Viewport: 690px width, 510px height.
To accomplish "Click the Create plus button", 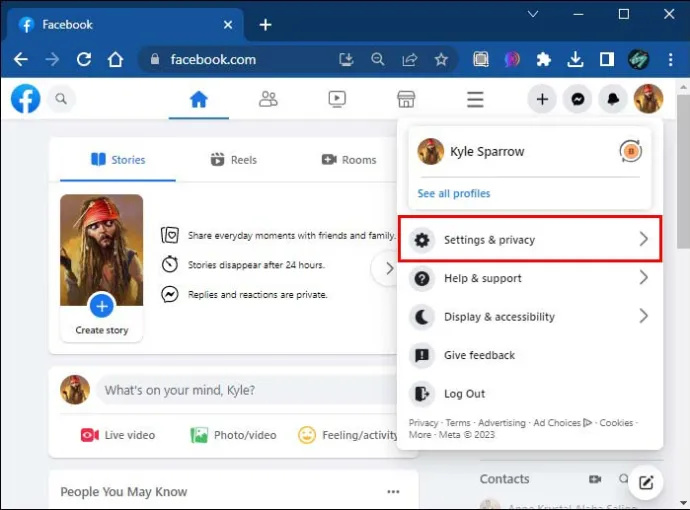I will 542,99.
